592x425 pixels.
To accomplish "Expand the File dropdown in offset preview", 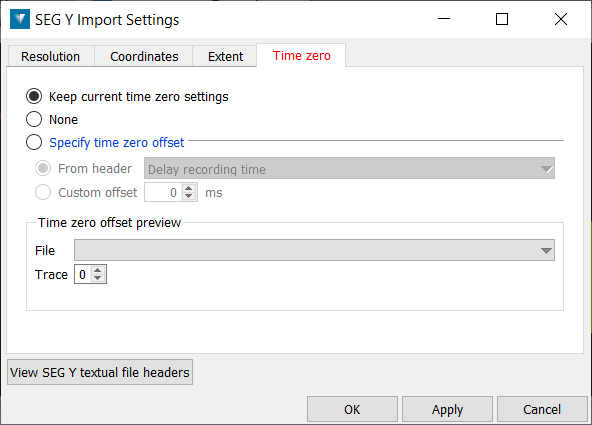I will coord(314,250).
